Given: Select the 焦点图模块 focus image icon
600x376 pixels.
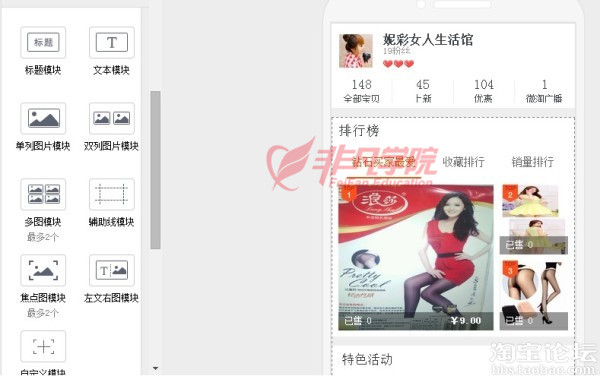Looking at the screenshot, I should [43, 270].
